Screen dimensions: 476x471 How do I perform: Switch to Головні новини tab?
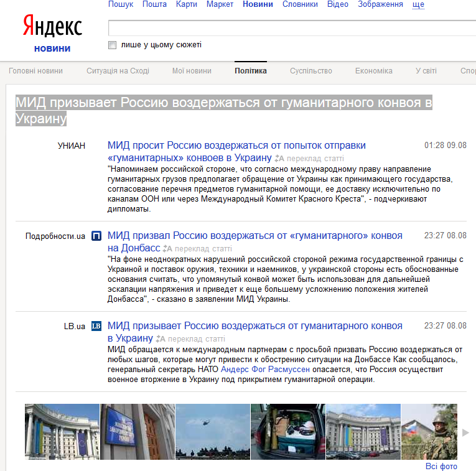pyautogui.click(x=36, y=71)
